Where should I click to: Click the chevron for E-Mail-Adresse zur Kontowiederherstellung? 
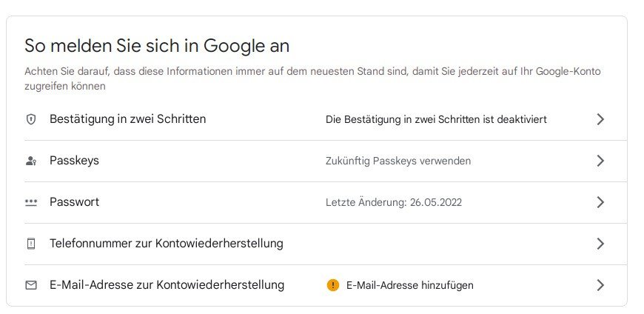tap(600, 285)
